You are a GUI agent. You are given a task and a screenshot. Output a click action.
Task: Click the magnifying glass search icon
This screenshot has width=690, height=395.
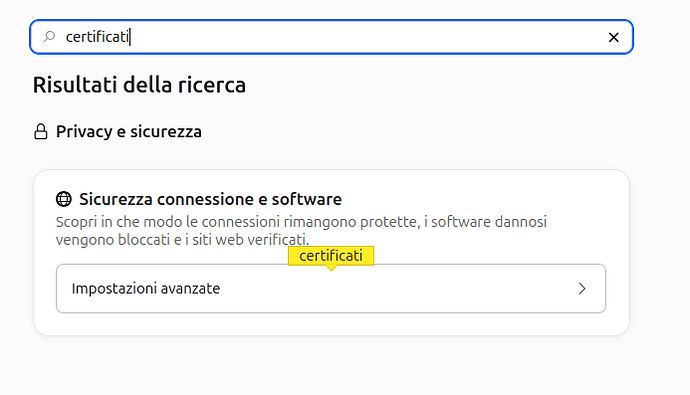click(x=49, y=37)
